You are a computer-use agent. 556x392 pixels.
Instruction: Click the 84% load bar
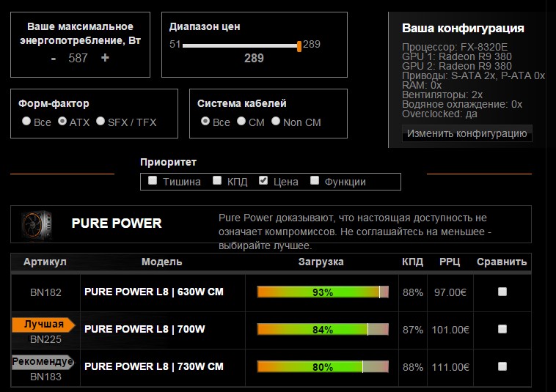click(323, 330)
